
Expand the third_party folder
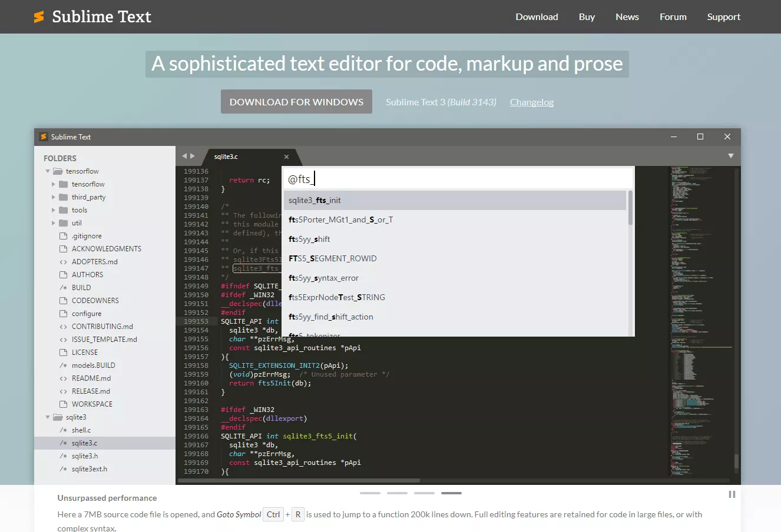(54, 197)
